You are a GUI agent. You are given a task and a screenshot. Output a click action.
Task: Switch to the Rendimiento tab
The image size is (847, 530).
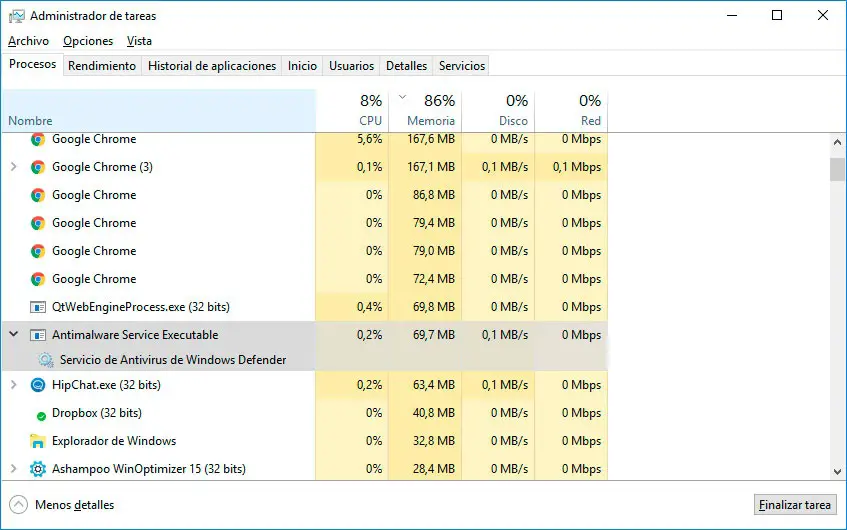102,66
